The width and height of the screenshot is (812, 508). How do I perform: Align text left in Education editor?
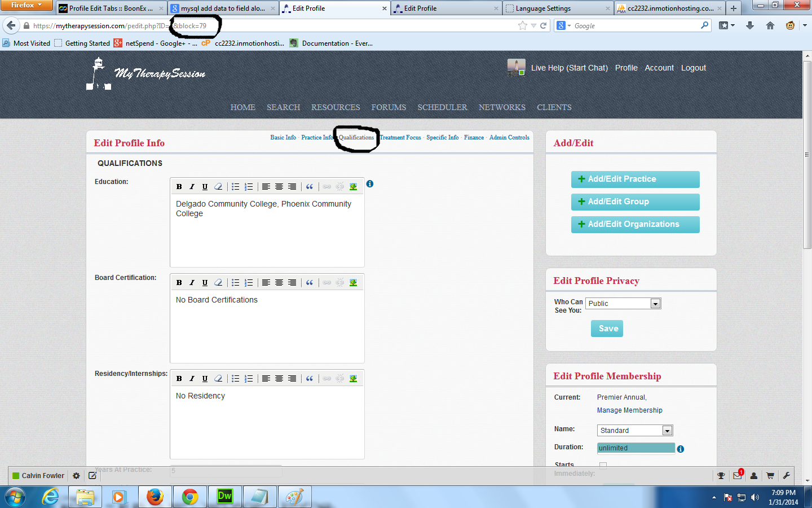pyautogui.click(x=266, y=187)
